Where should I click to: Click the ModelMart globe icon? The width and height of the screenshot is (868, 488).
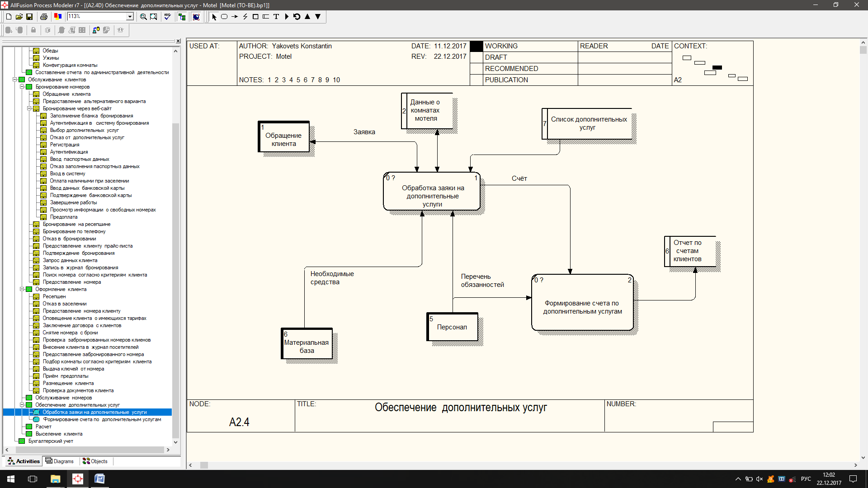(x=196, y=17)
